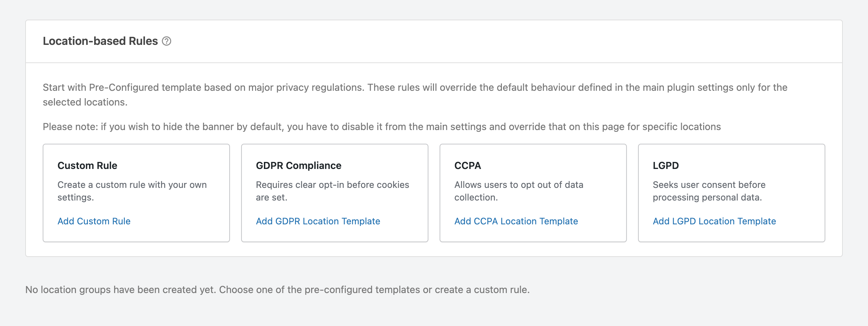Image resolution: width=868 pixels, height=326 pixels.
Task: Click the Custom Rule heading
Action: click(x=87, y=165)
